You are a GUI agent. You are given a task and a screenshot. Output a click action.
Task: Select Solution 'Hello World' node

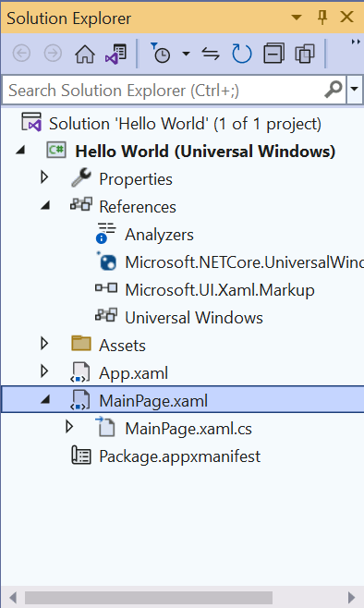(x=185, y=124)
